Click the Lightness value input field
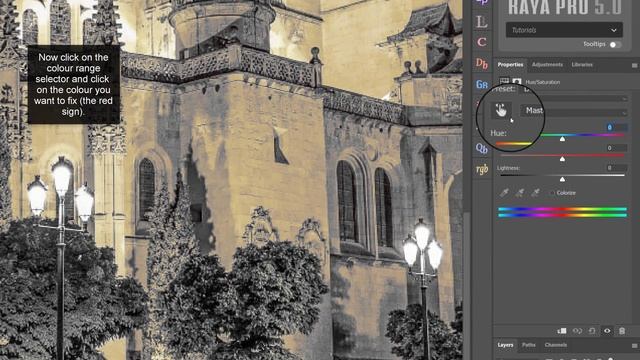The height and width of the screenshot is (360, 640). pos(616,168)
